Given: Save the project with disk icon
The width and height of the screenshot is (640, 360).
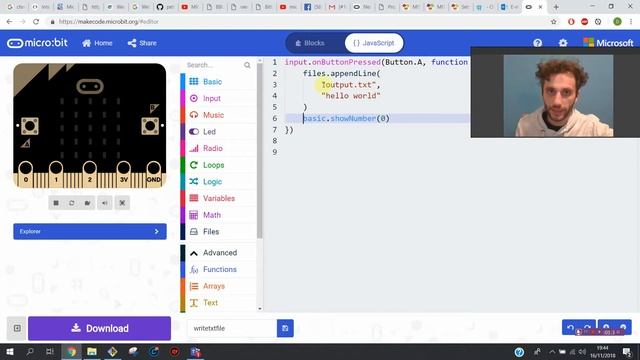Looking at the screenshot, I should click(285, 328).
